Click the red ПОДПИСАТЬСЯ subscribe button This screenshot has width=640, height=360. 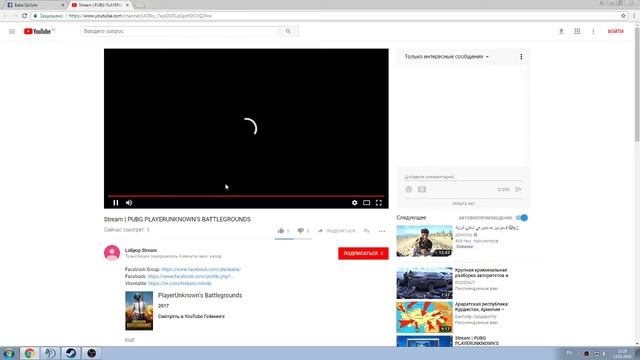click(x=363, y=253)
